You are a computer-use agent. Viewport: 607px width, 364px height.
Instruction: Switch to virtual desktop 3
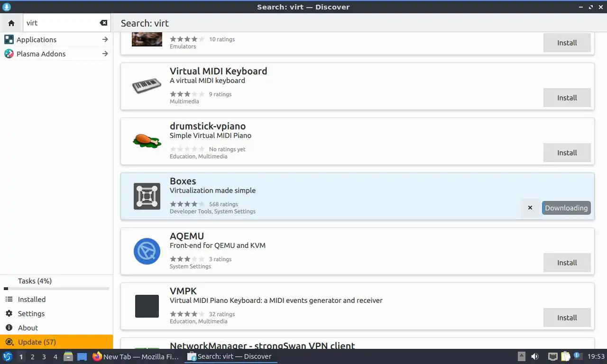click(44, 356)
